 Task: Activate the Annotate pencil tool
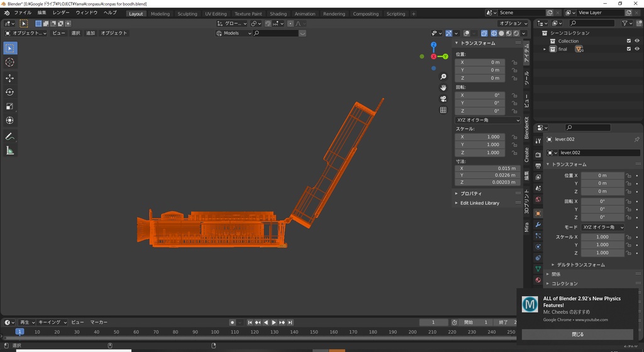click(x=10, y=136)
